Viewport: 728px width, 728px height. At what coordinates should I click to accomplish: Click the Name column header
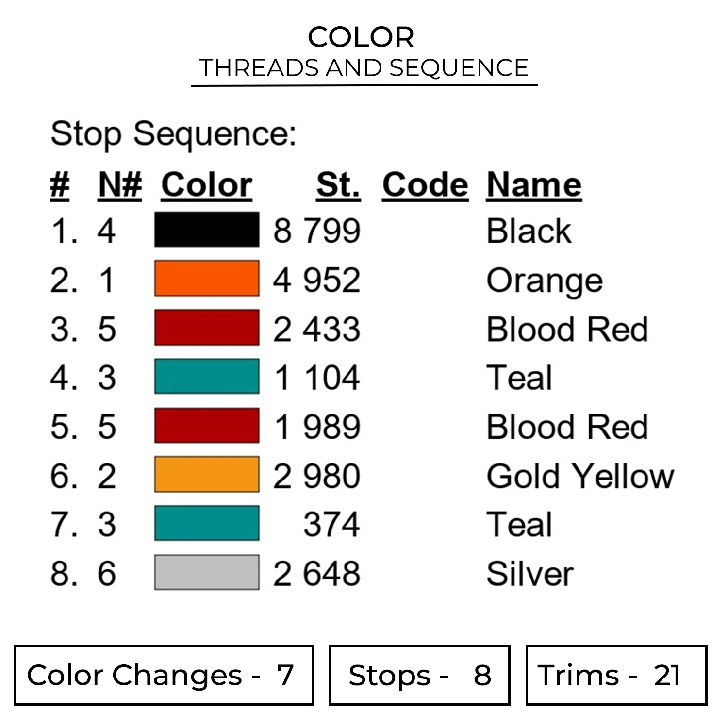point(534,185)
